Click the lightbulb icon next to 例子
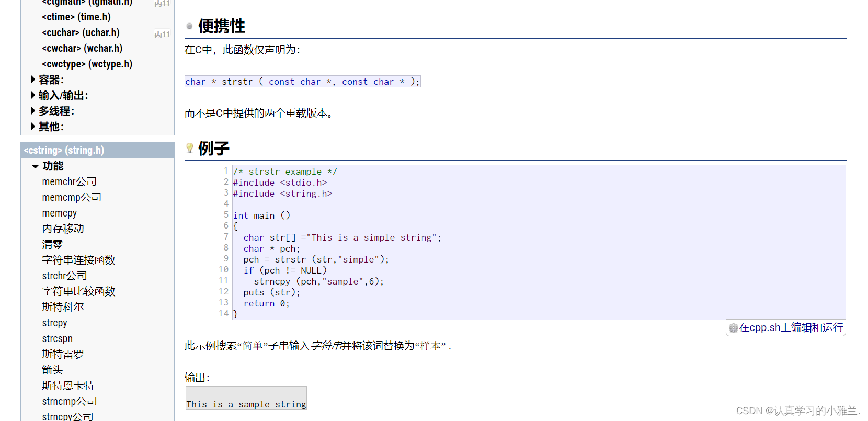868x421 pixels. click(190, 148)
